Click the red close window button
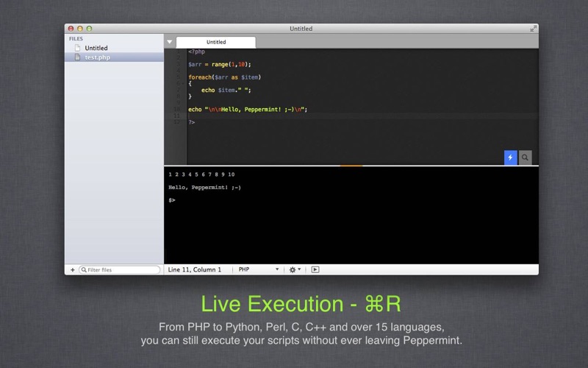This screenshot has width=588, height=368. tap(71, 29)
